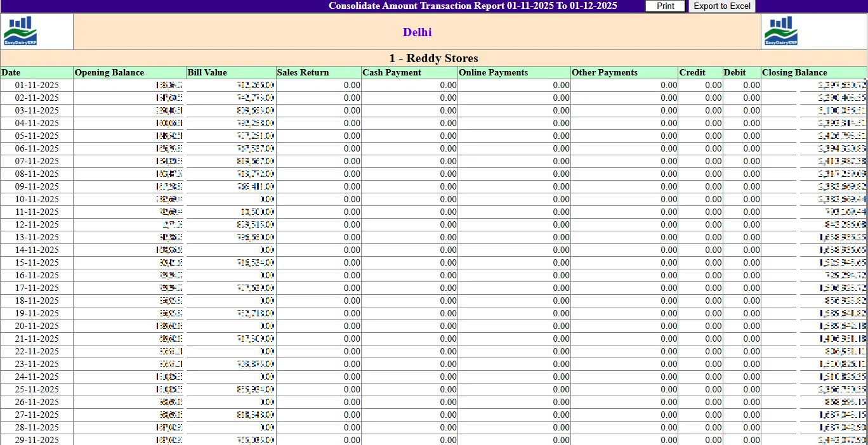868x445 pixels.
Task: Click the '1 - Reddy Stores' title
Action: tap(434, 58)
